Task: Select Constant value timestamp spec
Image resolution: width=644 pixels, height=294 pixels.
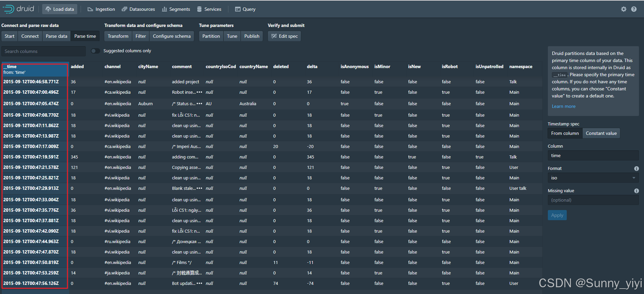Action: tap(601, 134)
